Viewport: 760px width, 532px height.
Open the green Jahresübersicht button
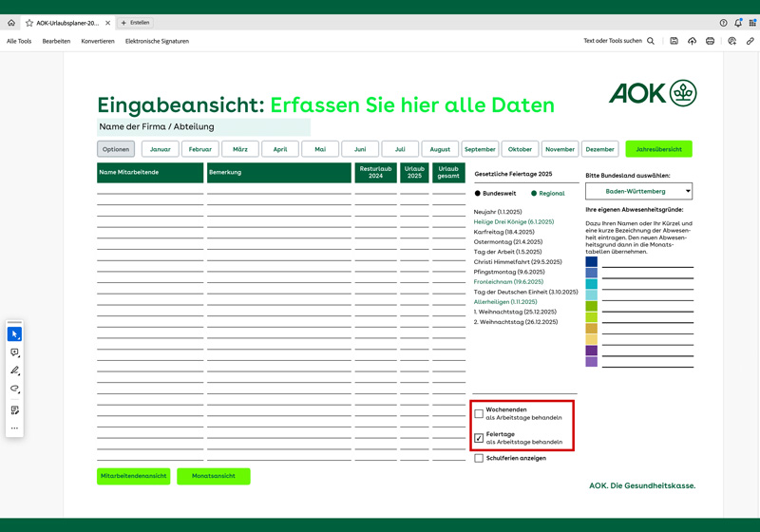pos(658,149)
